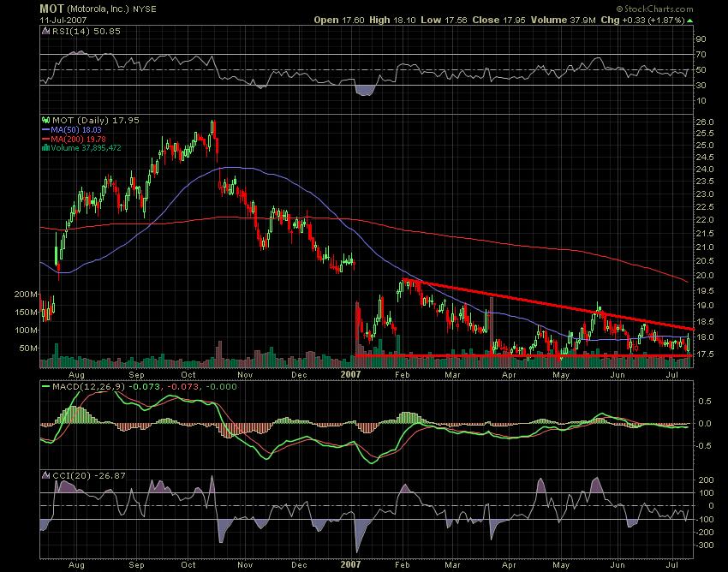The width and height of the screenshot is (728, 572).
Task: Click the 100M volume axis label
Action: click(26, 331)
